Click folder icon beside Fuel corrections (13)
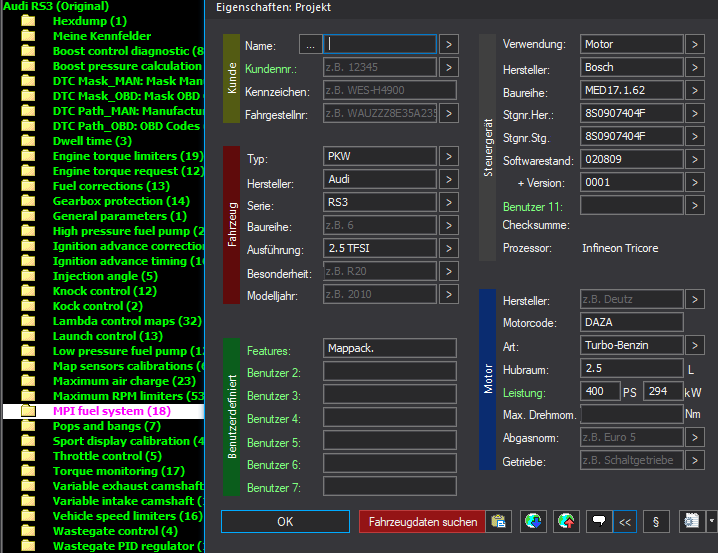Viewport: 718px width, 553px height. pos(28,186)
